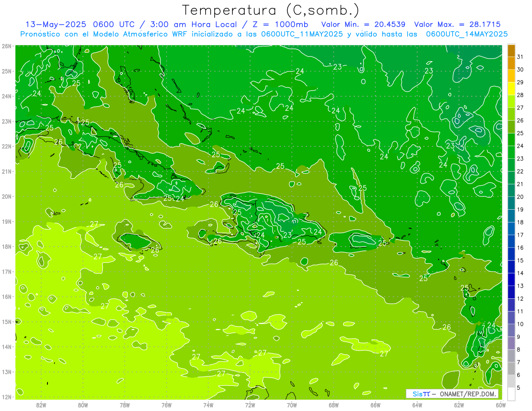This screenshot has height=411, width=532.
Task: Click the longitude label "78W"
Action: pos(125,405)
